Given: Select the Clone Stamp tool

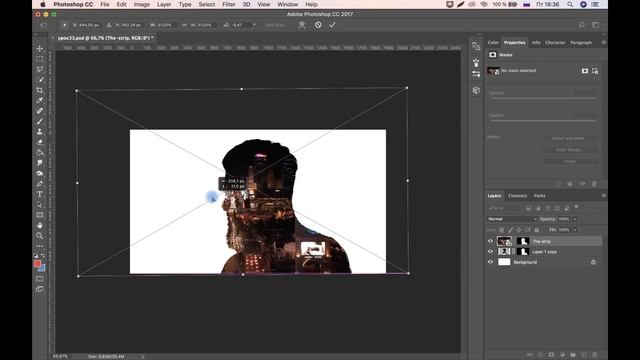Looking at the screenshot, I should click(40, 131).
